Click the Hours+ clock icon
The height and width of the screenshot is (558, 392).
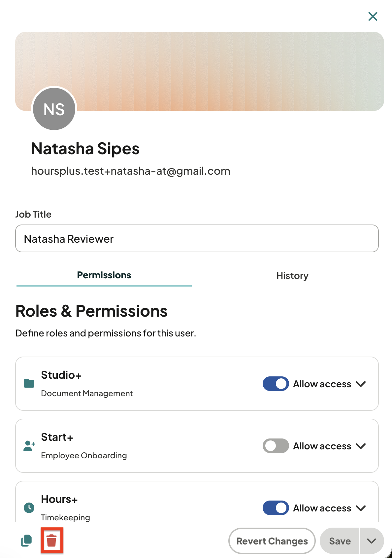pyautogui.click(x=29, y=507)
